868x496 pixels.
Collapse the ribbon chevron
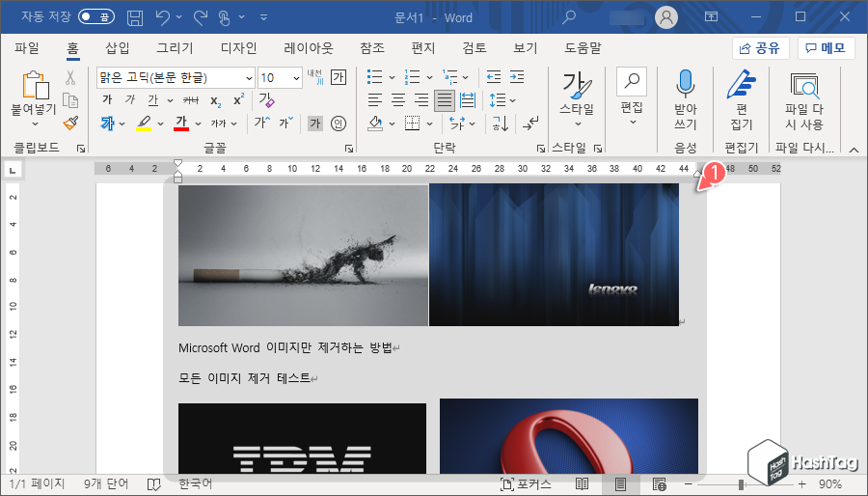(854, 150)
